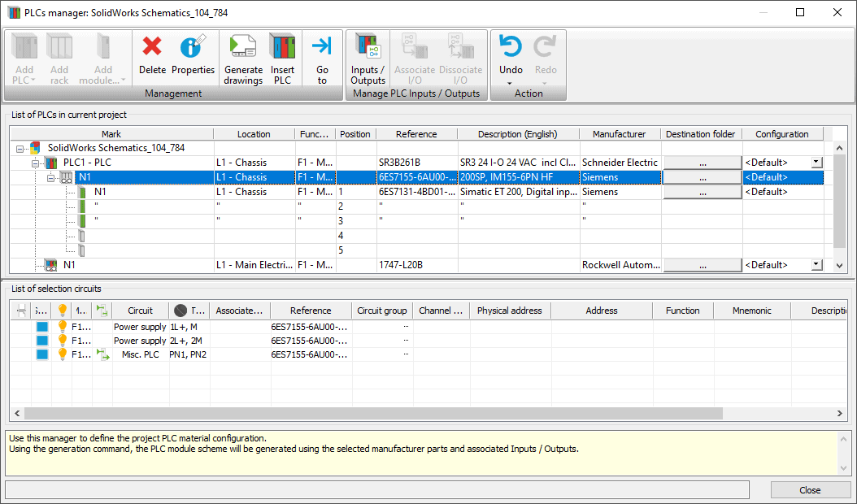The image size is (857, 504).
Task: Browse destination folder for Schneider Electric row
Action: (x=703, y=163)
